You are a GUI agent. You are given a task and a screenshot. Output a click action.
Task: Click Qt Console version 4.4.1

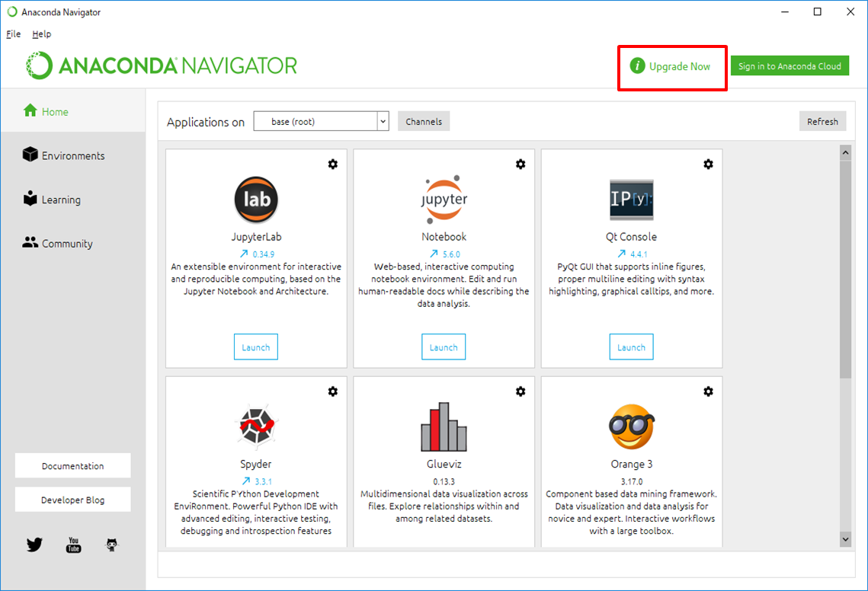[x=639, y=254]
